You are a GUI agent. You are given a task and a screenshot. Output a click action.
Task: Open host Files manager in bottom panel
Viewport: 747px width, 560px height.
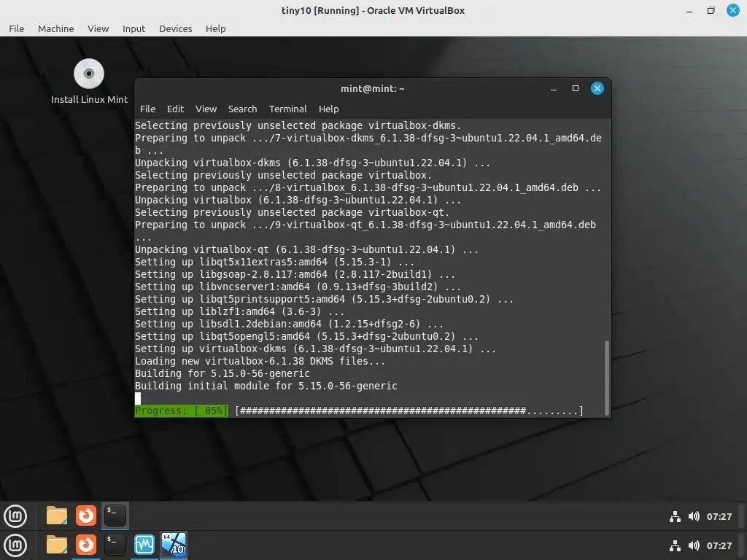[x=57, y=545]
